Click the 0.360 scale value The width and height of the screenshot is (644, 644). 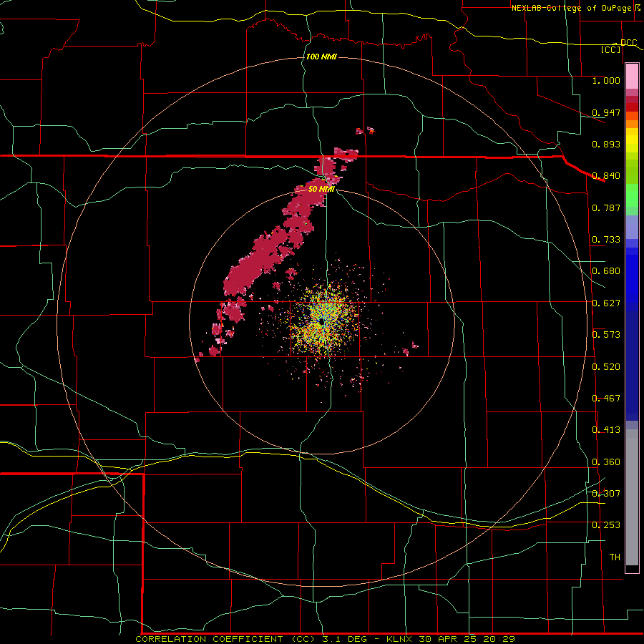pos(606,462)
